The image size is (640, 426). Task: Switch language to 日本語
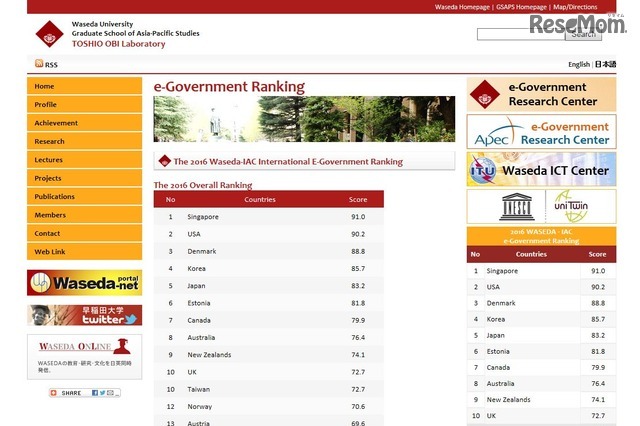[605, 64]
